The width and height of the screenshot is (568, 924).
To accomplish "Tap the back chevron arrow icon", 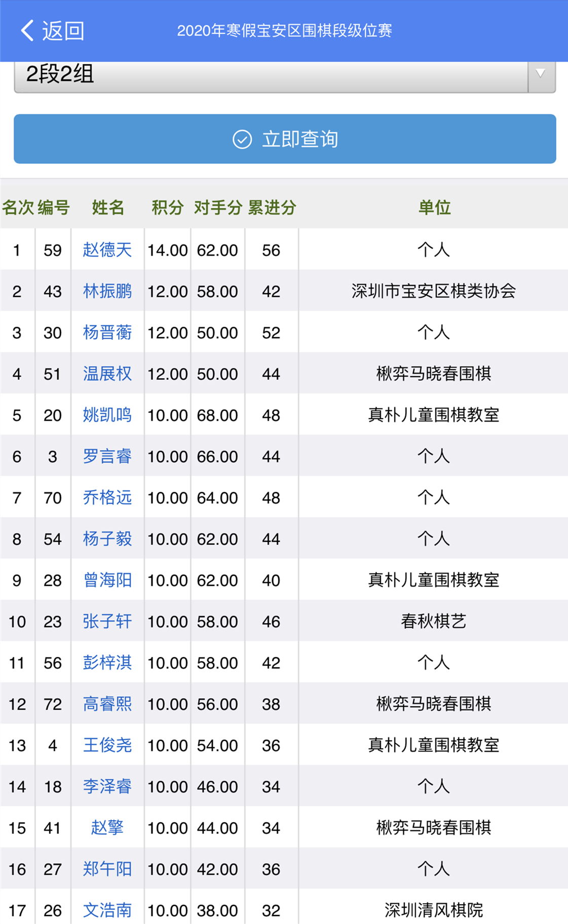I will tap(27, 30).
